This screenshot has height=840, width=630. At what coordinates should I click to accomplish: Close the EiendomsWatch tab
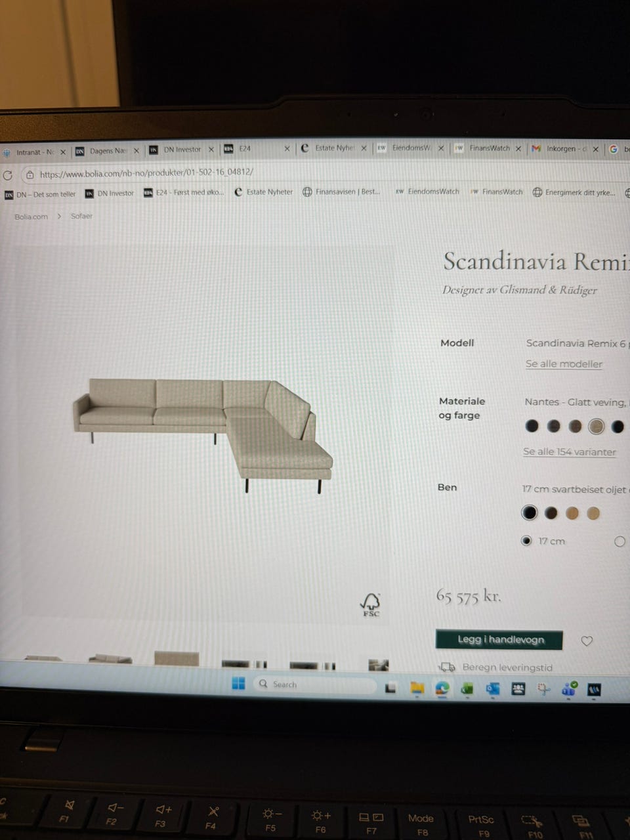click(441, 148)
